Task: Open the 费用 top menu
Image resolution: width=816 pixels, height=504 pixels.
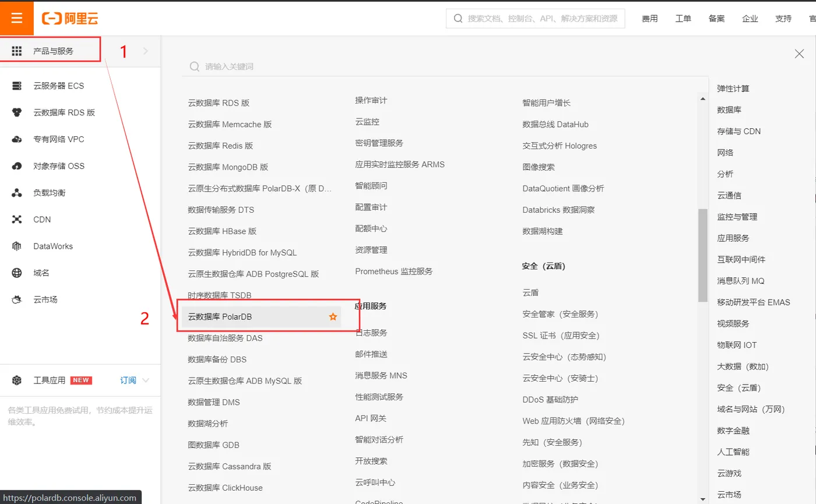Action: click(650, 19)
